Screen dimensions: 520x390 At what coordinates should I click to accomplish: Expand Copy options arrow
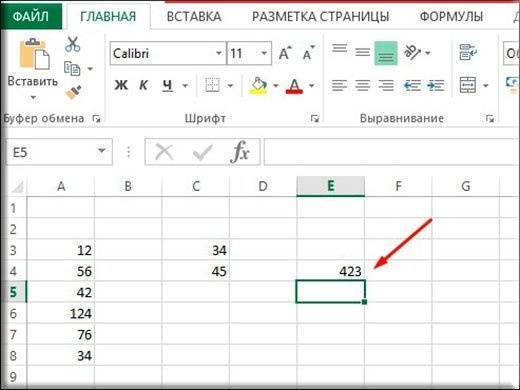tap(90, 69)
